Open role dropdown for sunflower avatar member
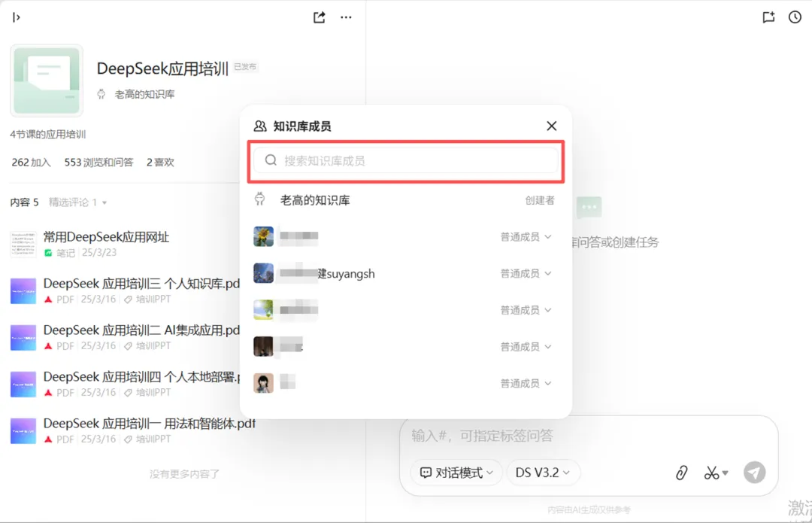 (x=526, y=237)
